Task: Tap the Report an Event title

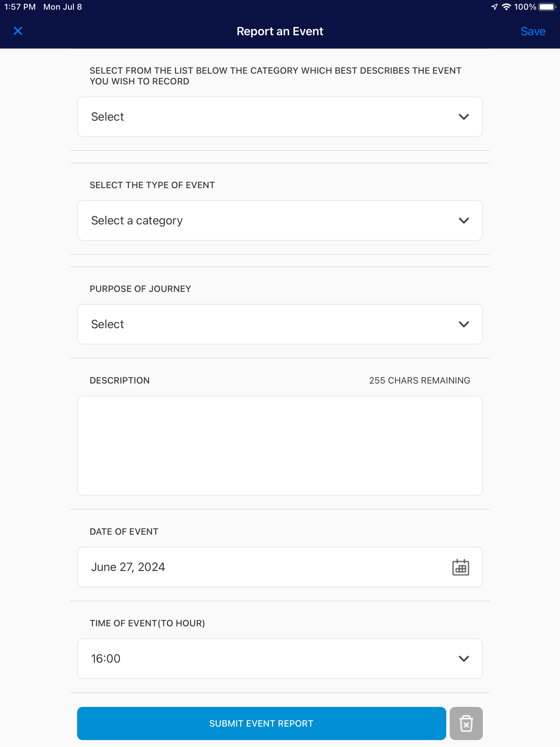Action: pyautogui.click(x=280, y=31)
